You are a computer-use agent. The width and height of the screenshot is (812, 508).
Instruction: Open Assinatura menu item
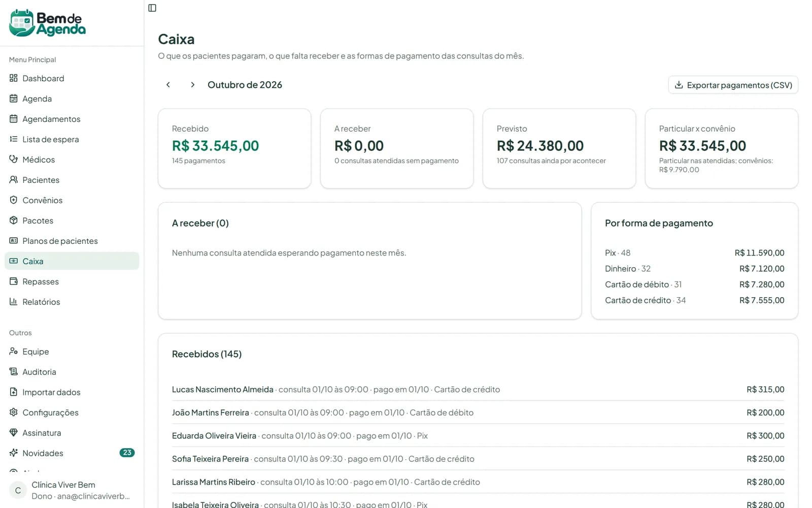pos(72,433)
